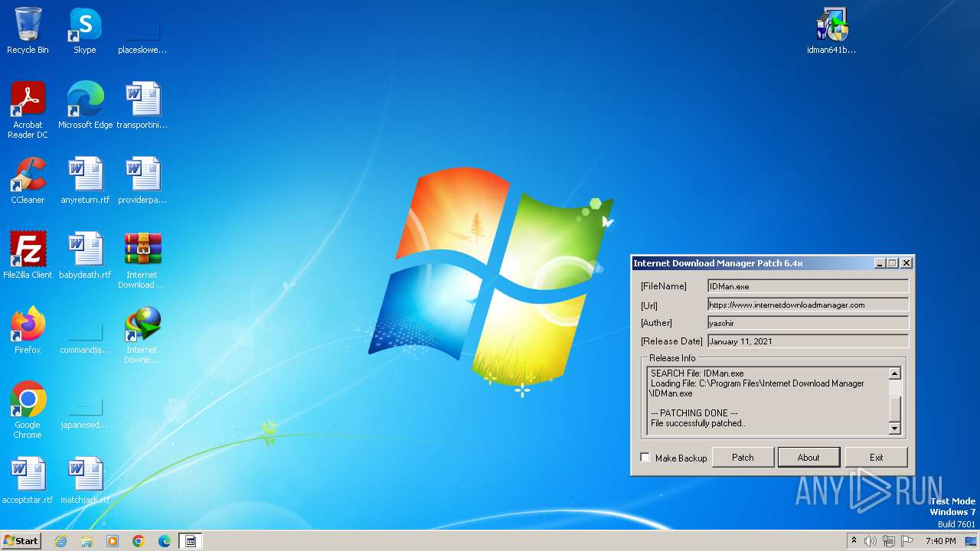Select the WinRAR archive Internet Download icon

click(142, 260)
